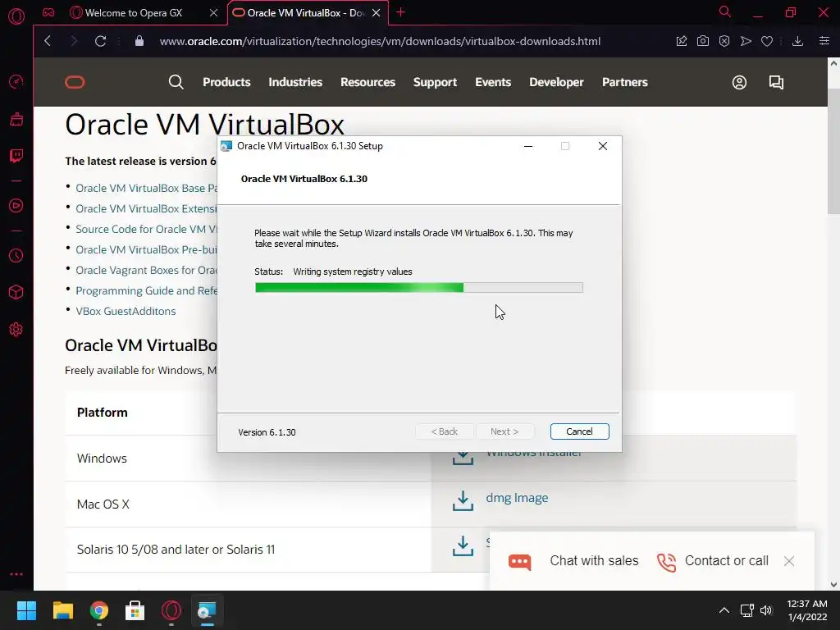This screenshot has width=840, height=630.
Task: Open the Products menu
Action: 226,82
